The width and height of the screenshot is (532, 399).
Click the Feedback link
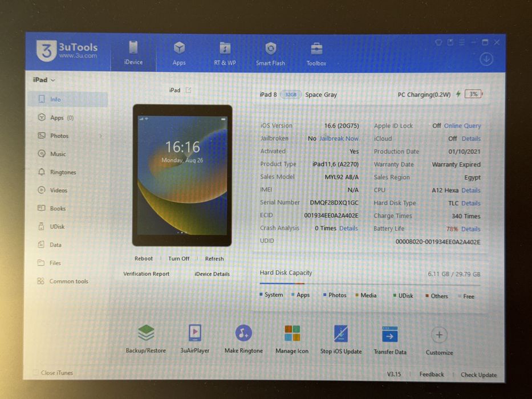432,374
